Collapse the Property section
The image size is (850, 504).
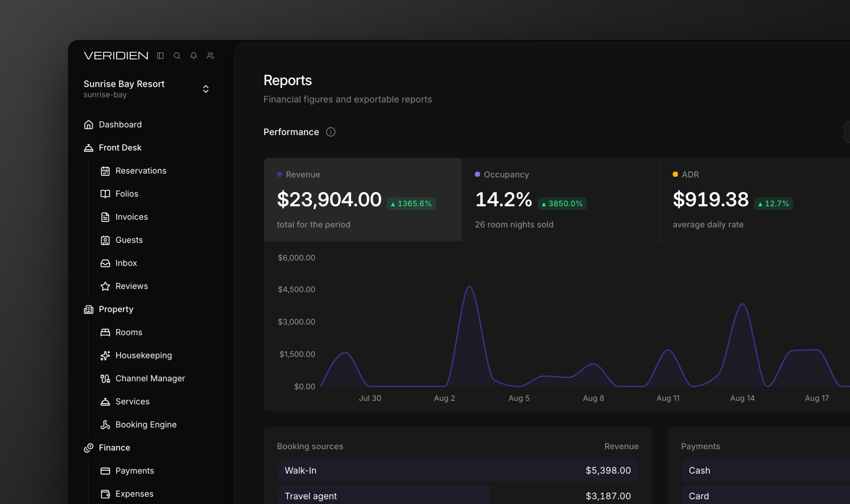pyautogui.click(x=116, y=309)
